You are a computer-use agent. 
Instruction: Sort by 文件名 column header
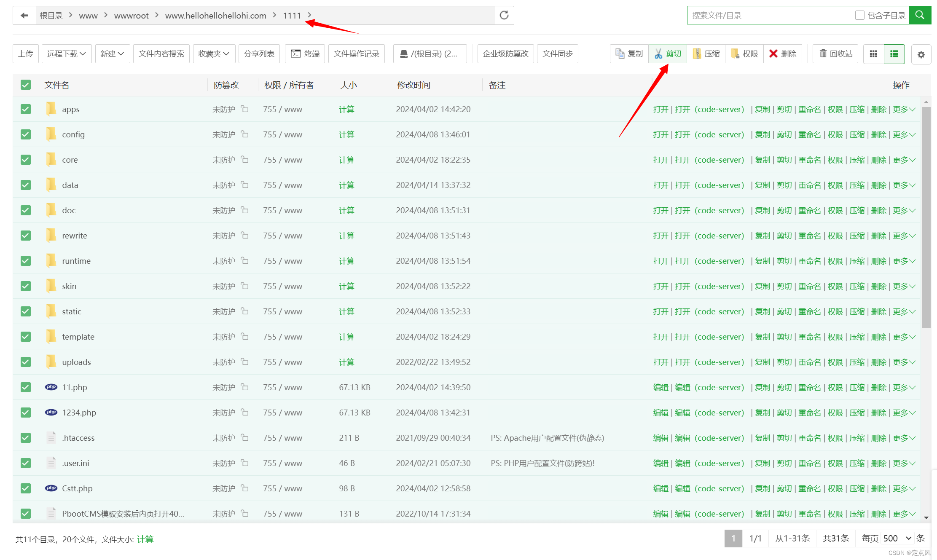pos(57,85)
